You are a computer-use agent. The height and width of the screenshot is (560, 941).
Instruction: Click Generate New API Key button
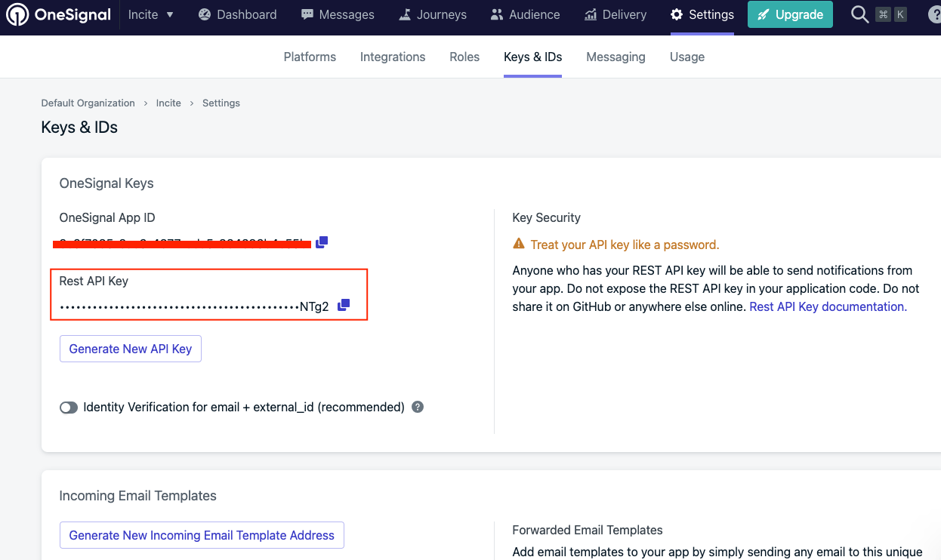pos(131,349)
